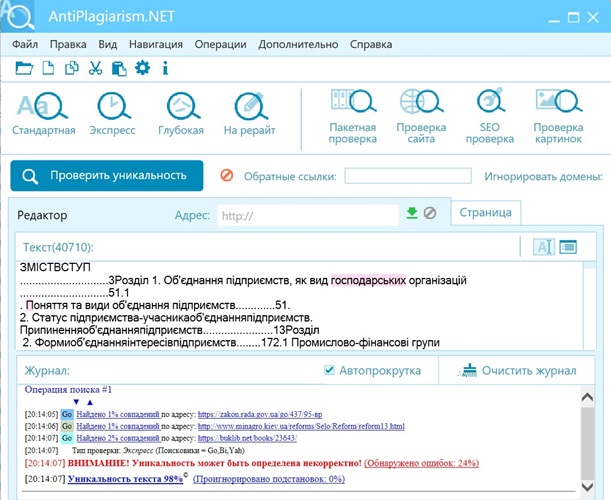Click the journal vertical scrollbar track

[587, 443]
